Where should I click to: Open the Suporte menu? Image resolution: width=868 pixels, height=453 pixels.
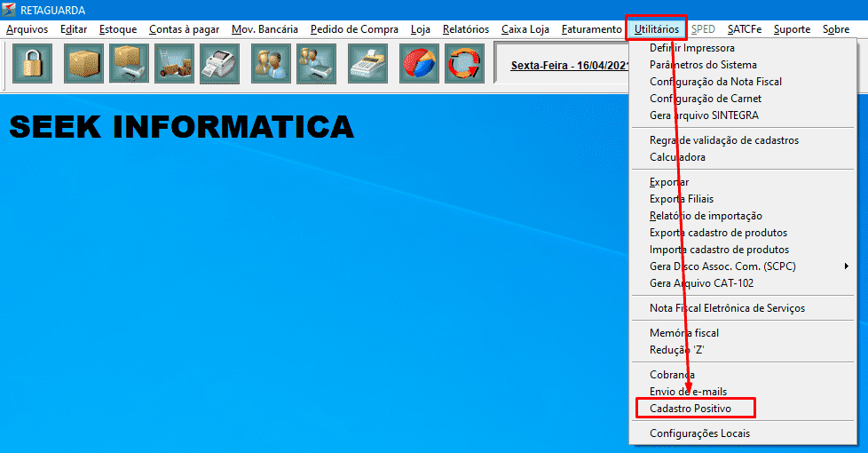[x=793, y=29]
